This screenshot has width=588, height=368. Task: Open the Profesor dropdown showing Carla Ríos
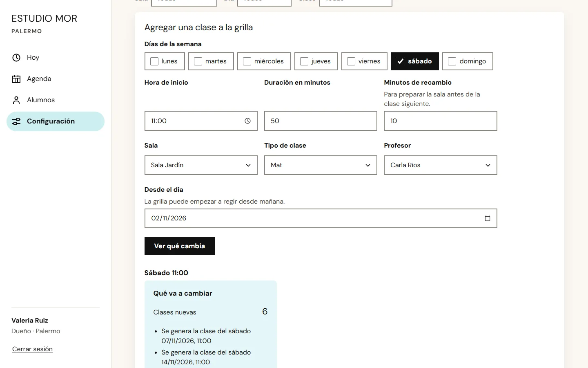tap(441, 165)
